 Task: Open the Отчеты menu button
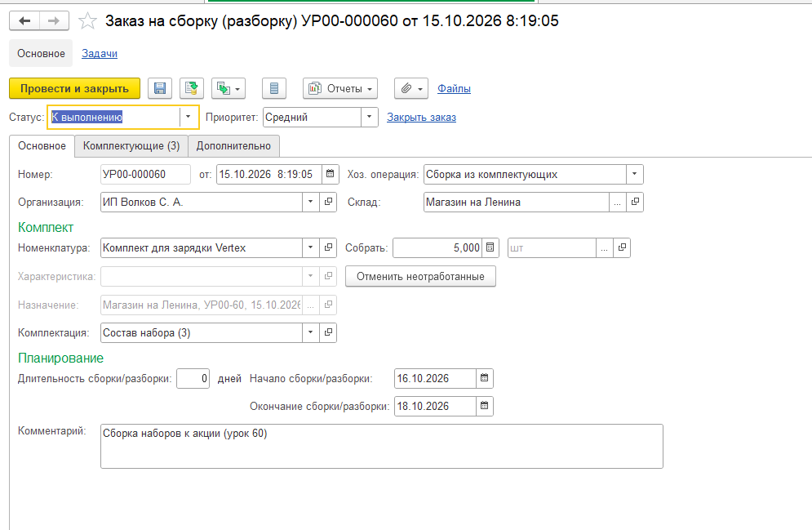pos(340,88)
